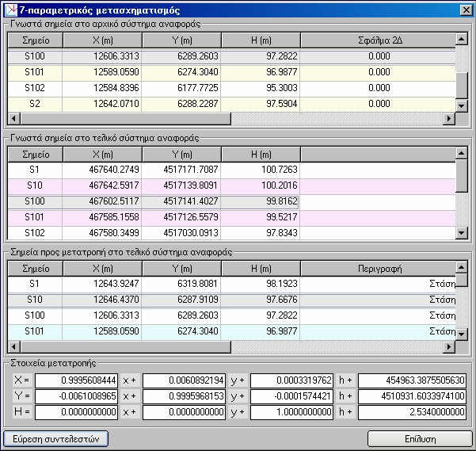The height and width of the screenshot is (451, 476).
Task: Select cell 100.7263 in S1 row
Action: pos(261,170)
